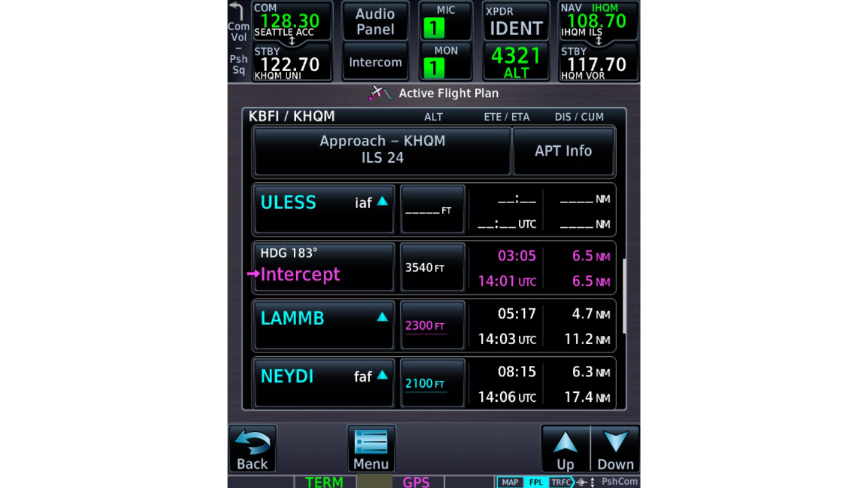Image resolution: width=868 pixels, height=488 pixels.
Task: Open the Menu from the bottom bar
Action: pyautogui.click(x=371, y=446)
